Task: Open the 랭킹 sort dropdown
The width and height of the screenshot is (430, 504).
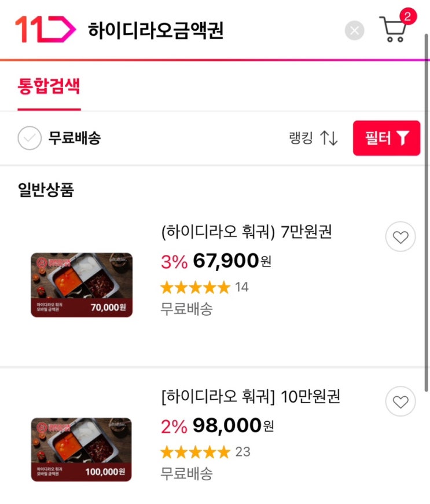Action: click(x=313, y=138)
